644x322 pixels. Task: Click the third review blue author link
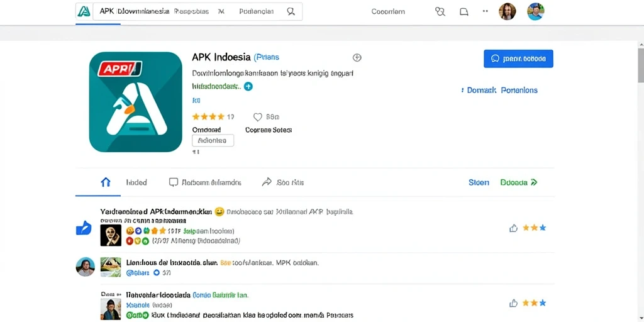click(138, 305)
